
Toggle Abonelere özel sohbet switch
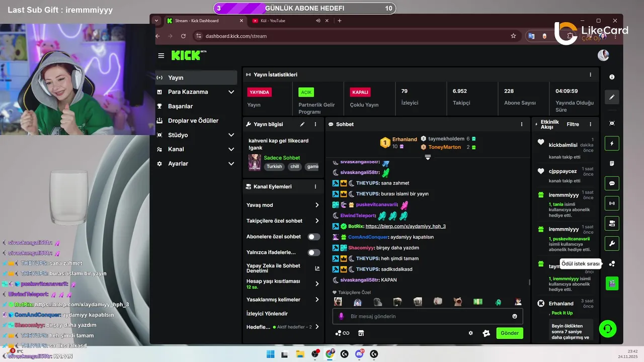coord(314,237)
